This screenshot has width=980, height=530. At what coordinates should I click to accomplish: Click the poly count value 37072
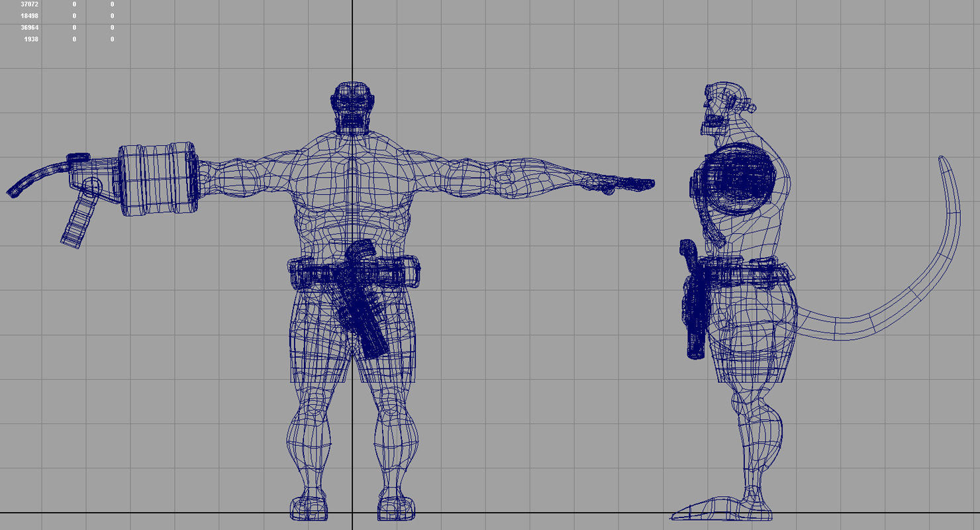[30, 5]
